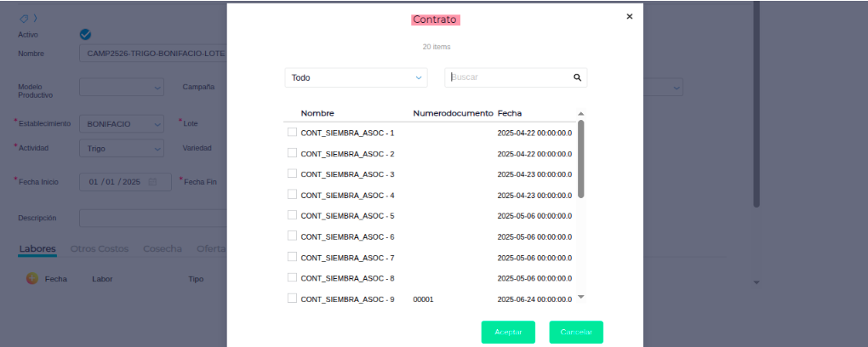Click the round icon beside Fecha column
868x347 pixels.
pyautogui.click(x=32, y=278)
